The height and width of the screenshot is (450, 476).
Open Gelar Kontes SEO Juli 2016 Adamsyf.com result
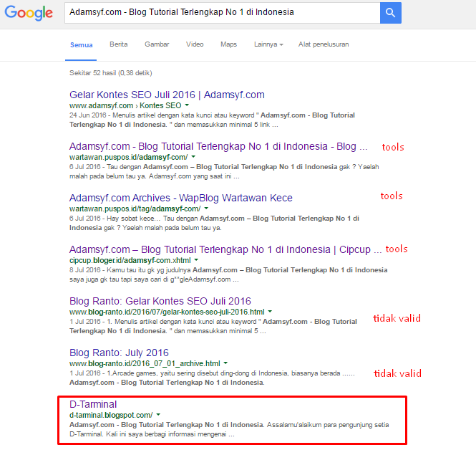[167, 95]
